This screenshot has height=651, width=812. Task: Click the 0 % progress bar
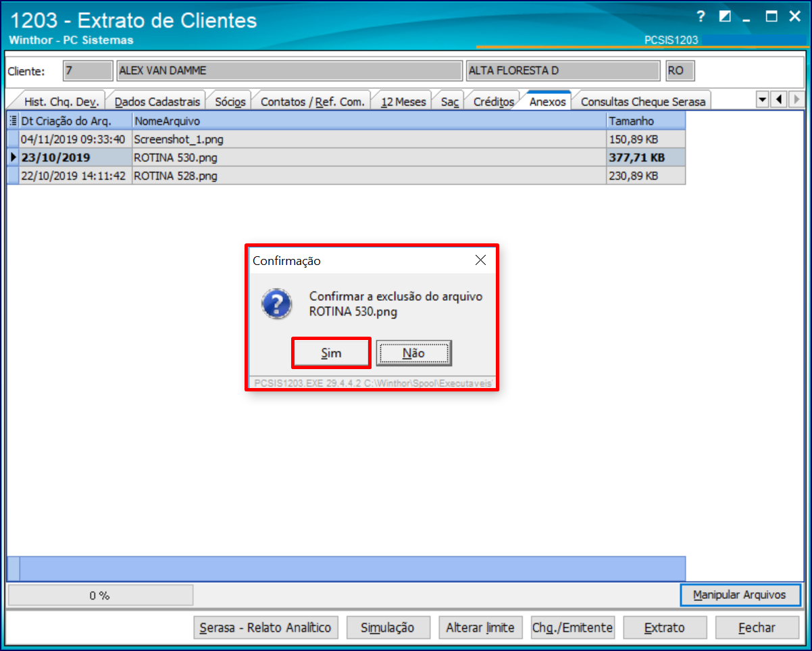pyautogui.click(x=100, y=596)
